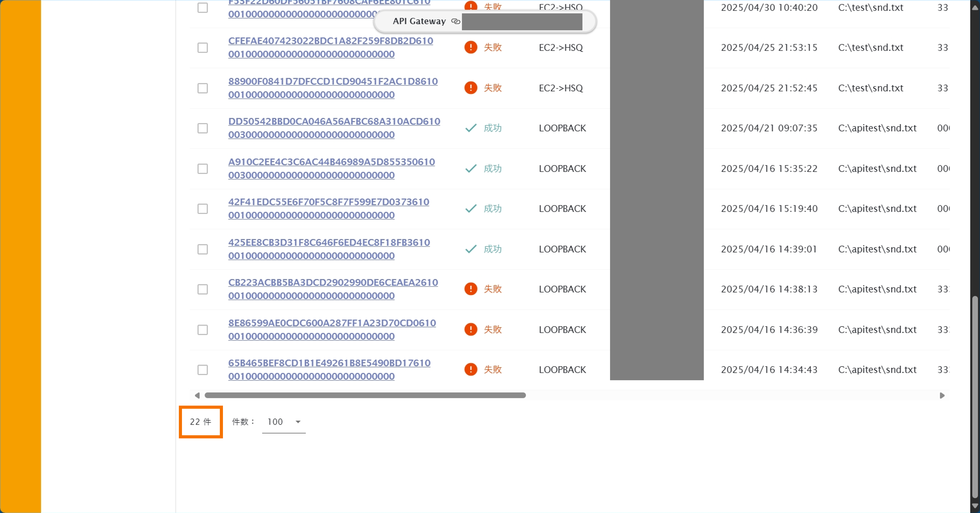This screenshot has height=513, width=980.
Task: Click the dropdown arrow next to 100
Action: [x=298, y=422]
